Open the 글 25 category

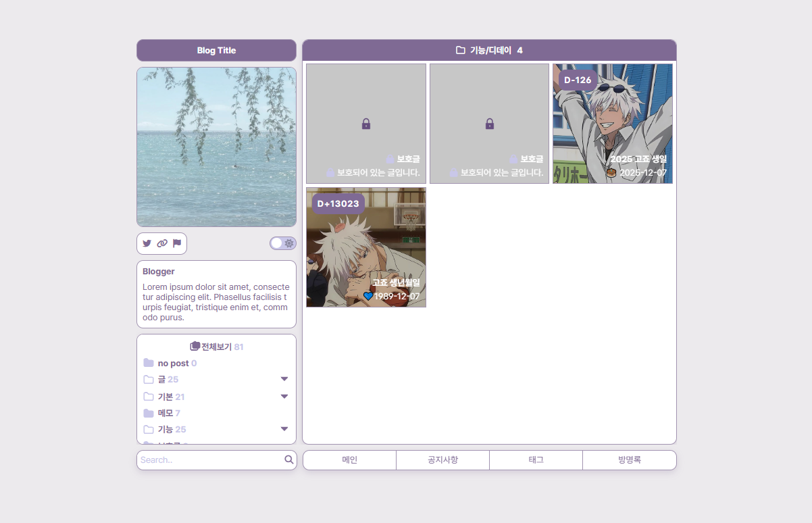click(x=168, y=380)
